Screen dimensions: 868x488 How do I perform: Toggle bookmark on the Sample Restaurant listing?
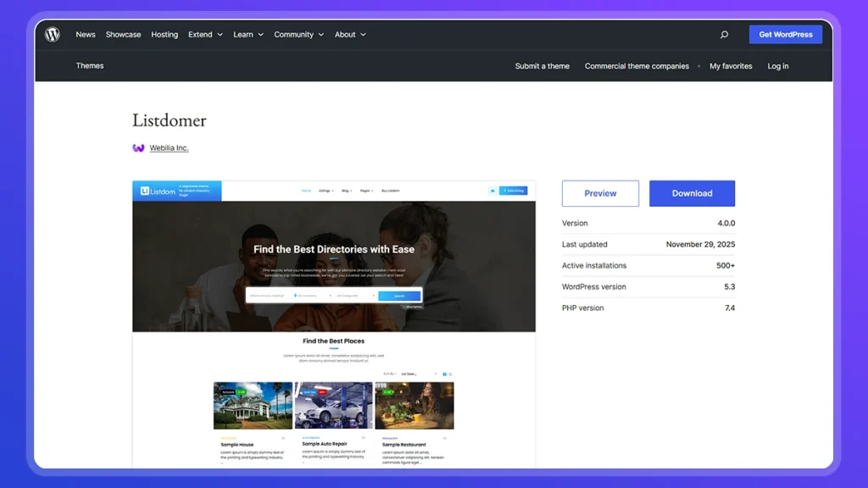pyautogui.click(x=446, y=437)
